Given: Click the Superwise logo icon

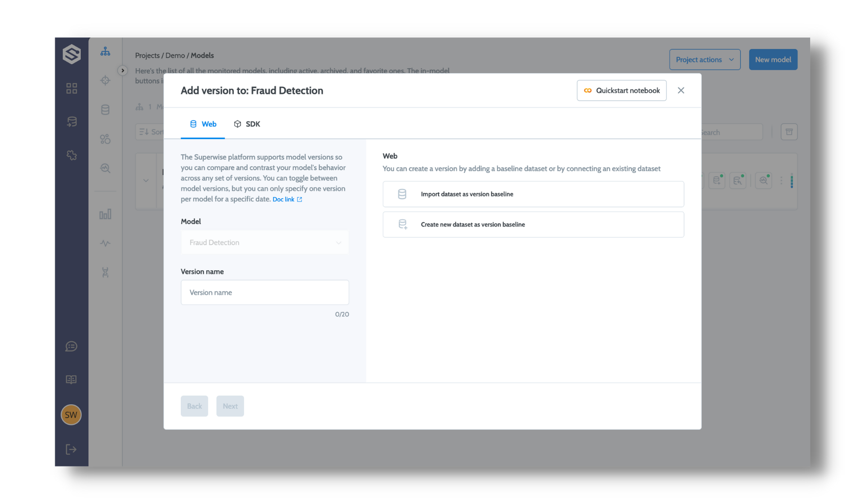Looking at the screenshot, I should [72, 54].
